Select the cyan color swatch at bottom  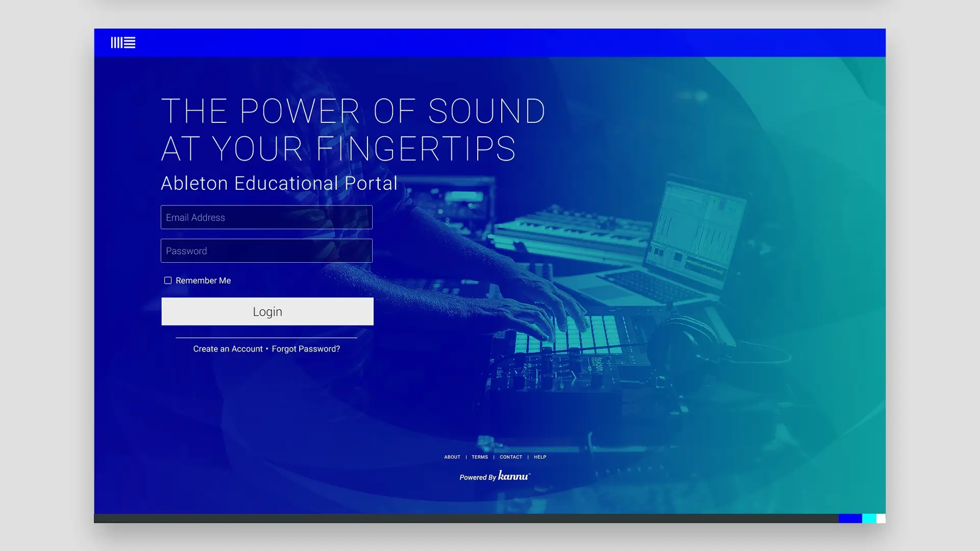[869, 518]
